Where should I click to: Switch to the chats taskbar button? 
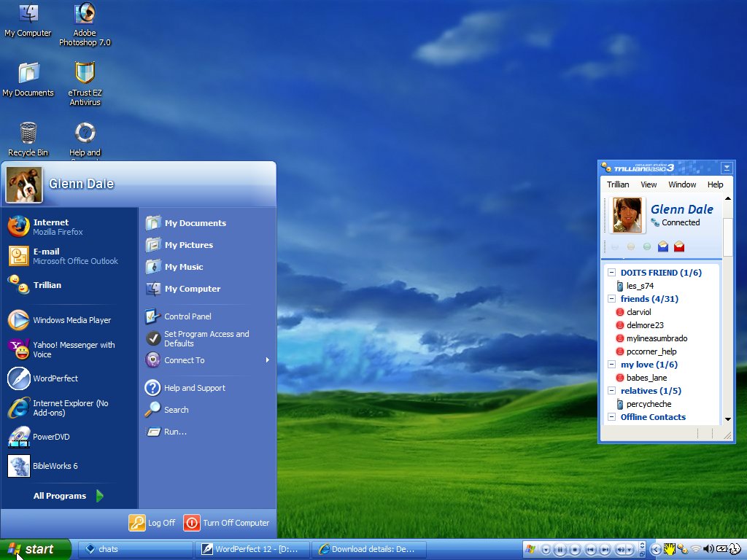pyautogui.click(x=135, y=549)
